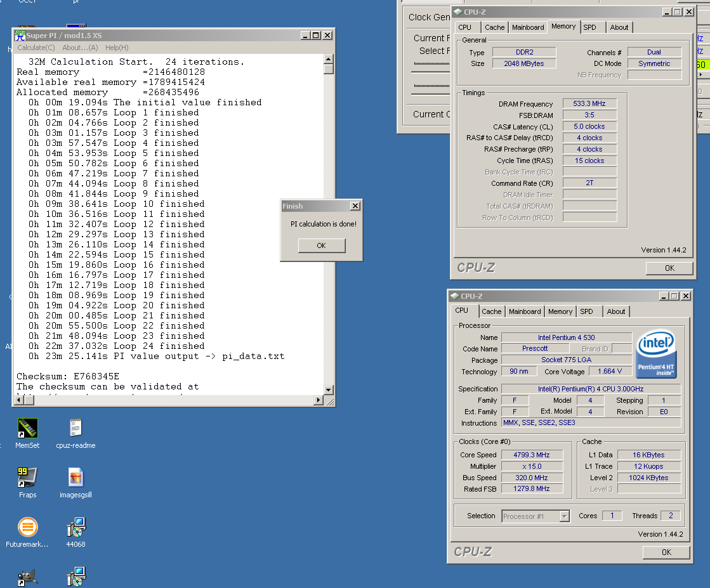Click the Intel Pentium 4 HT logo

click(656, 353)
